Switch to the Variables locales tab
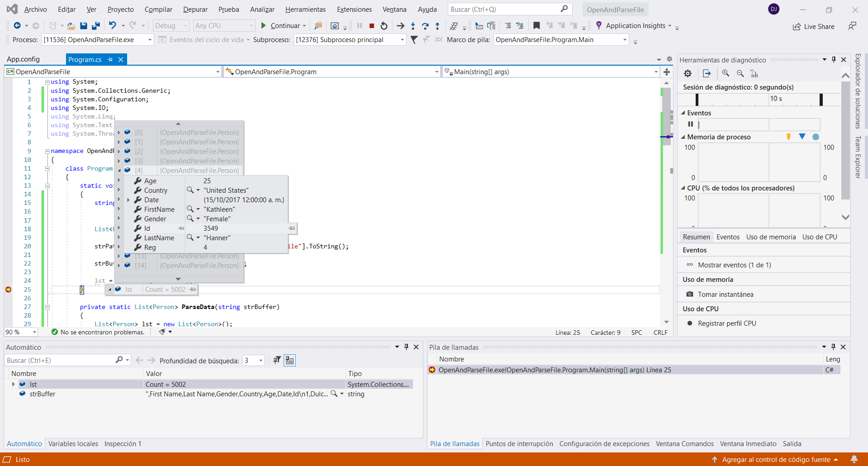The image size is (868, 466). coord(73,444)
